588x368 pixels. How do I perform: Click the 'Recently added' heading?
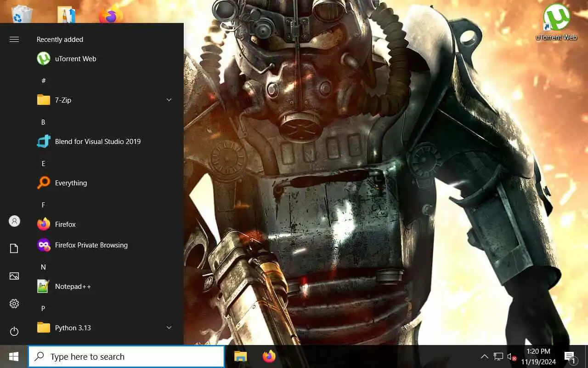tap(60, 40)
